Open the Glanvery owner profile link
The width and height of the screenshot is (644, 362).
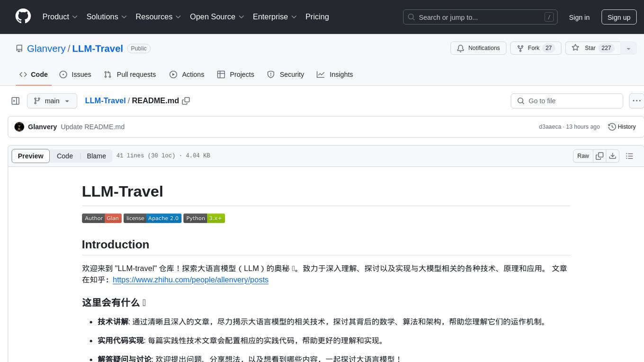tap(46, 48)
